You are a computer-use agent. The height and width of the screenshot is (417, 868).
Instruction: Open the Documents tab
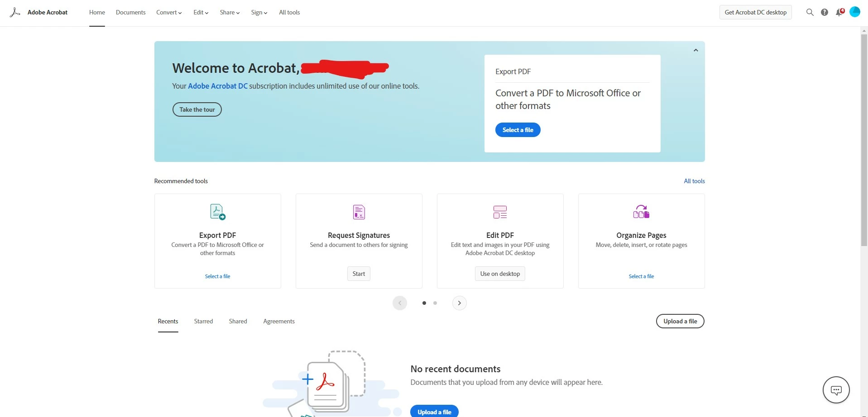[130, 12]
